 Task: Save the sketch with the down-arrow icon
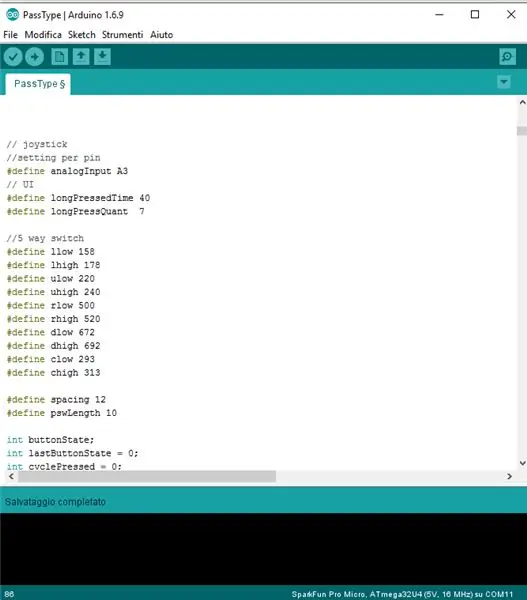click(x=103, y=57)
